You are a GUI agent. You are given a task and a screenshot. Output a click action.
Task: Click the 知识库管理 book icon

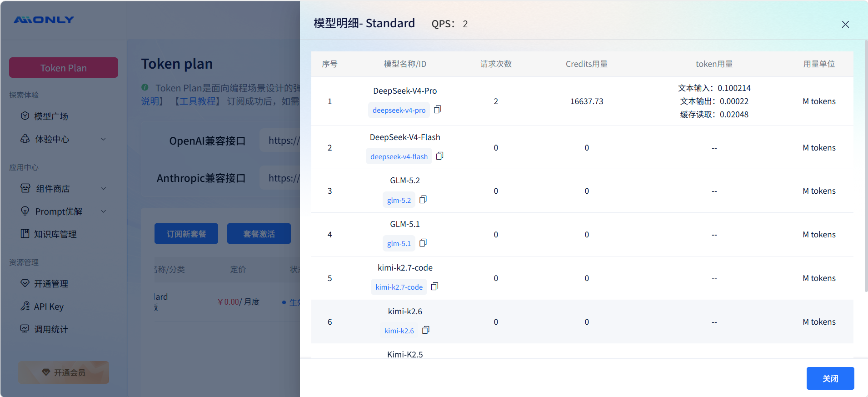click(25, 234)
